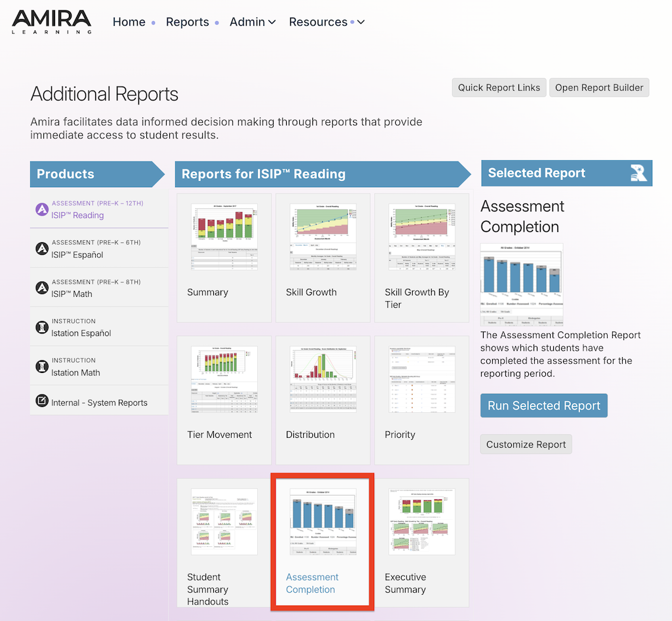This screenshot has height=621, width=672.
Task: Open the Reports menu item
Action: 187,22
